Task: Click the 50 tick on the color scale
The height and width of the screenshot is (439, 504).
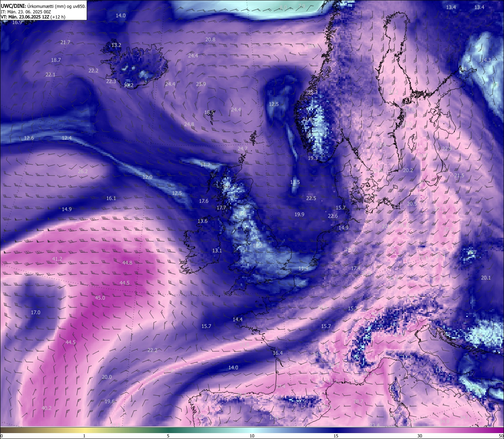Action: (x=501, y=436)
